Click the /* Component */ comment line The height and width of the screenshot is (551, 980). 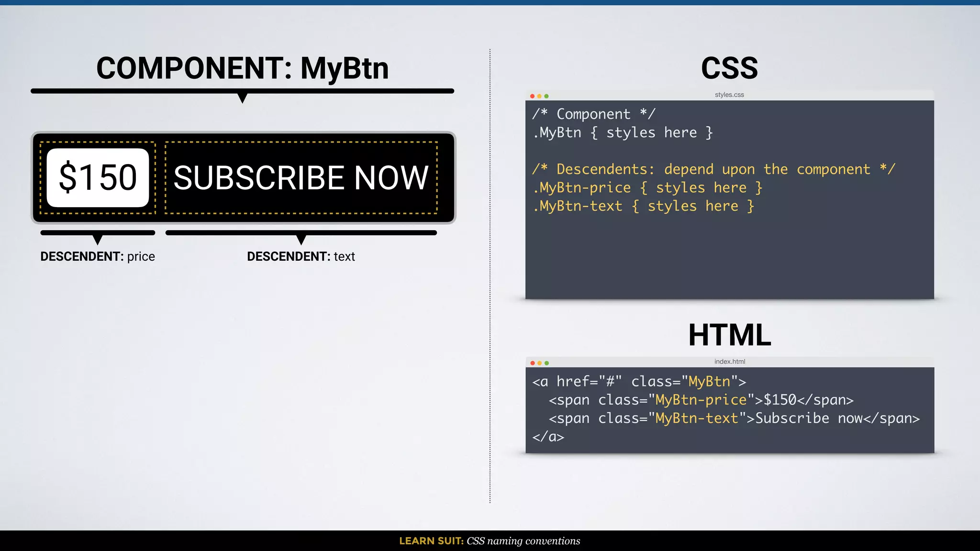[x=593, y=114]
